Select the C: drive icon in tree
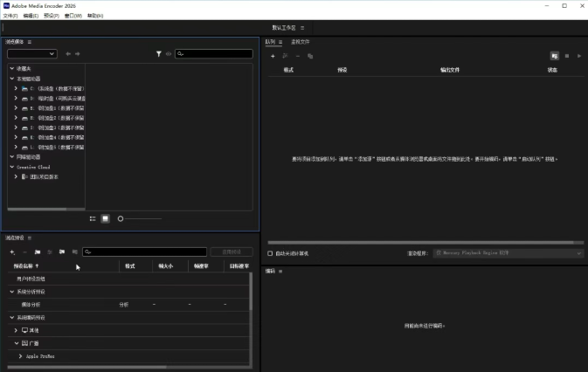Screen dimensions: 588x372 tap(24, 89)
